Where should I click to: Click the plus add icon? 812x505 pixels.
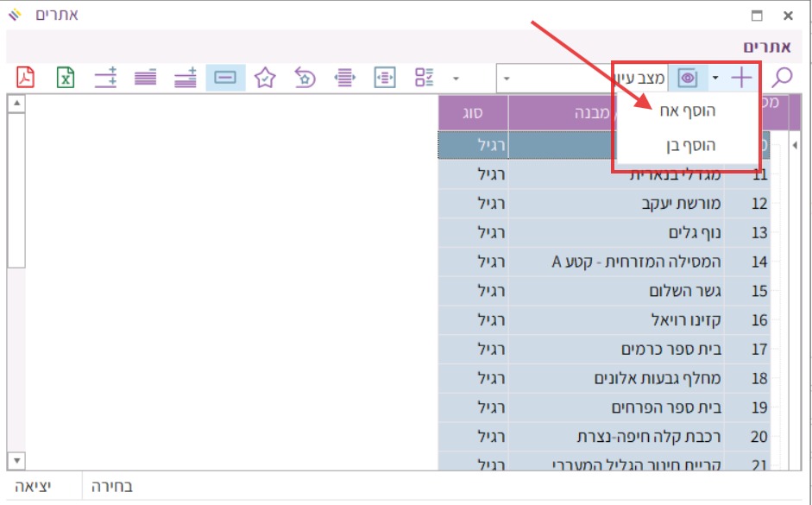point(741,78)
